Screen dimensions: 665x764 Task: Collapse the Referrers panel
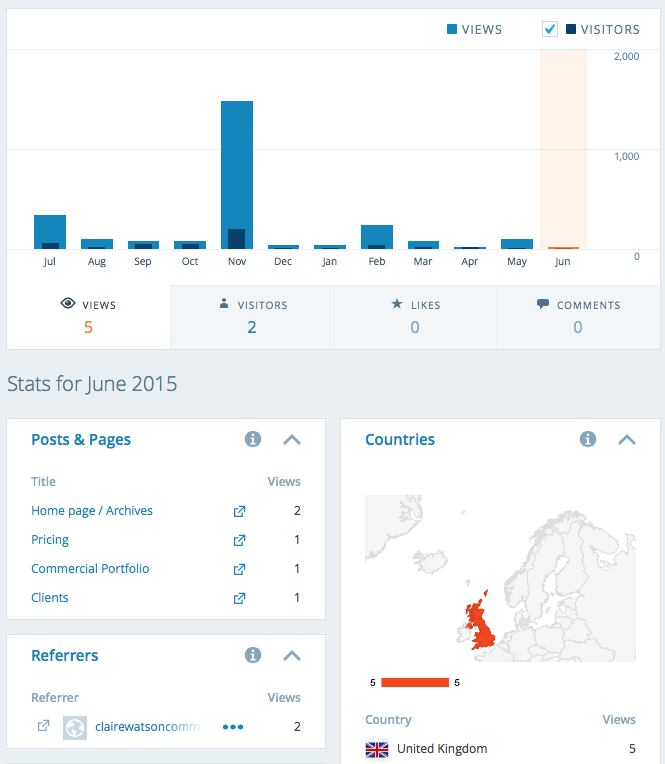point(292,655)
